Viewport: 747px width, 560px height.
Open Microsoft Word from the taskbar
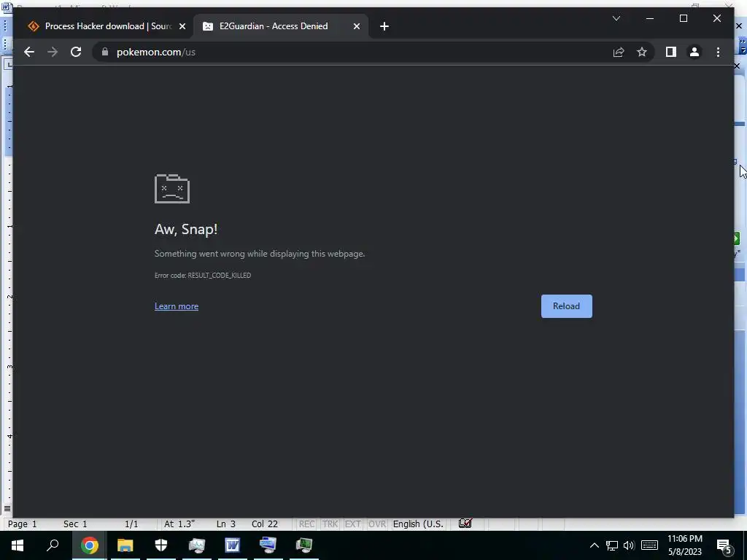pos(233,545)
